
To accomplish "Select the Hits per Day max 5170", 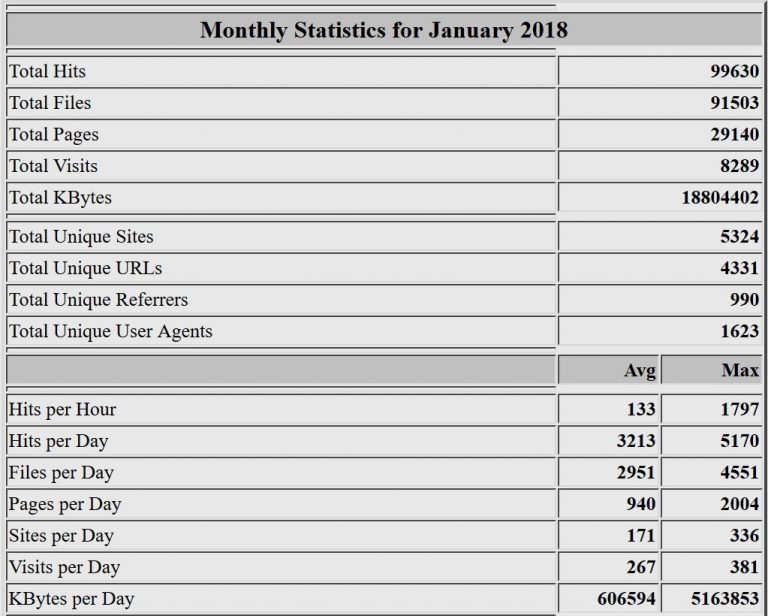I will tap(739, 441).
